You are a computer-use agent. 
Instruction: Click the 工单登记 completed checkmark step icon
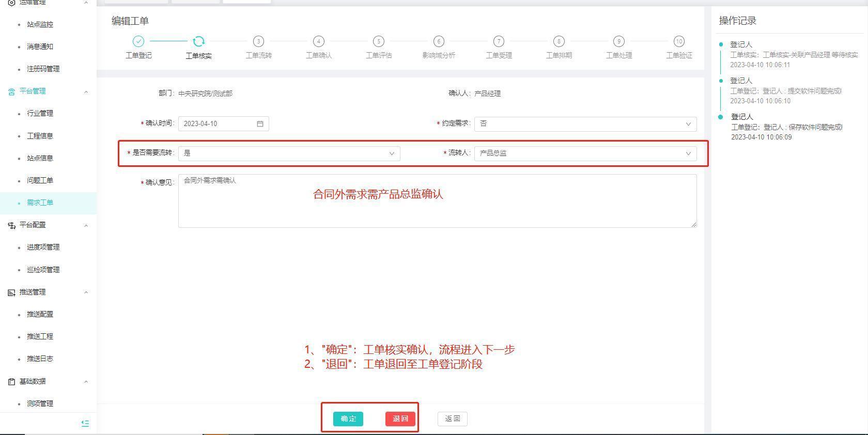coord(138,41)
